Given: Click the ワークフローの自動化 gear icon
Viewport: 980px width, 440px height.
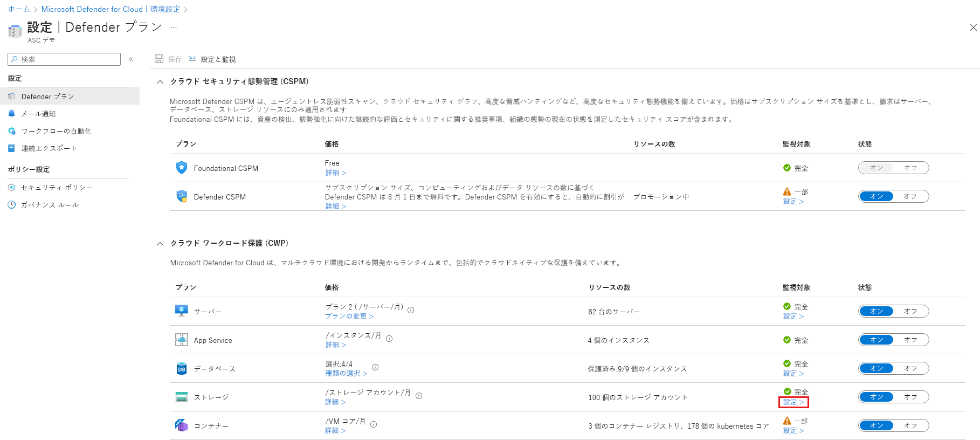Looking at the screenshot, I should click(12, 130).
